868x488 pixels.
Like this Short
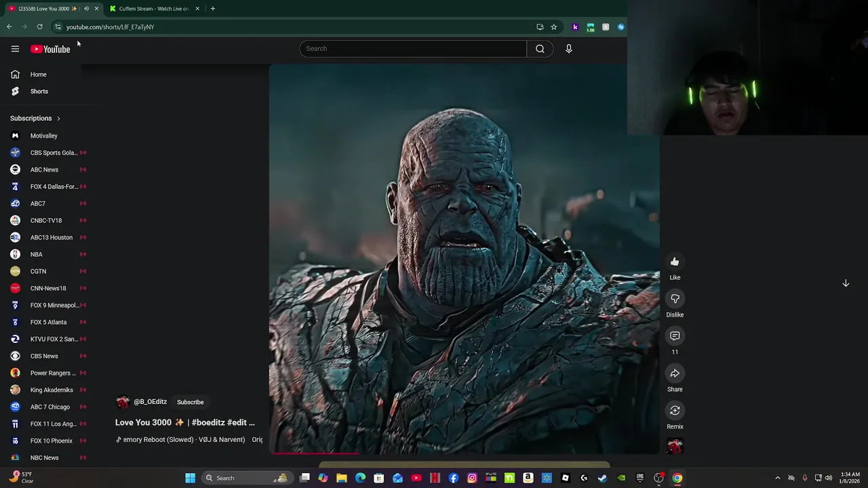point(675,262)
